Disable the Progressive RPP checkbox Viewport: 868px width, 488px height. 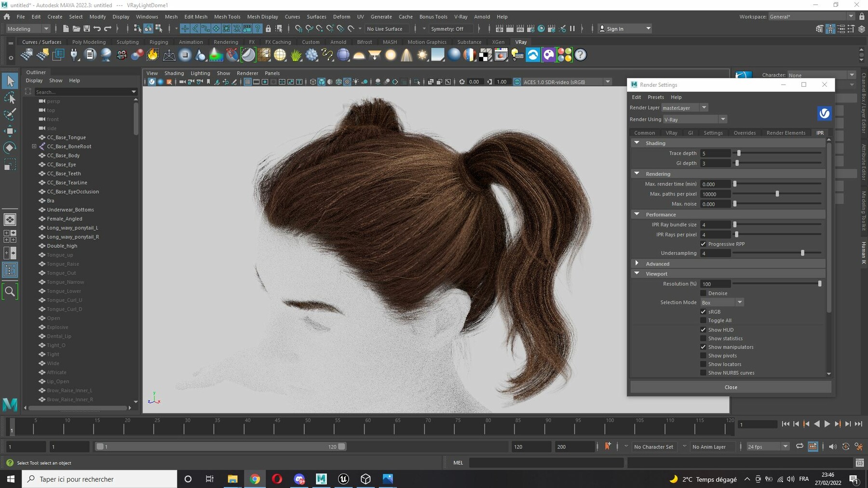pyautogui.click(x=703, y=244)
